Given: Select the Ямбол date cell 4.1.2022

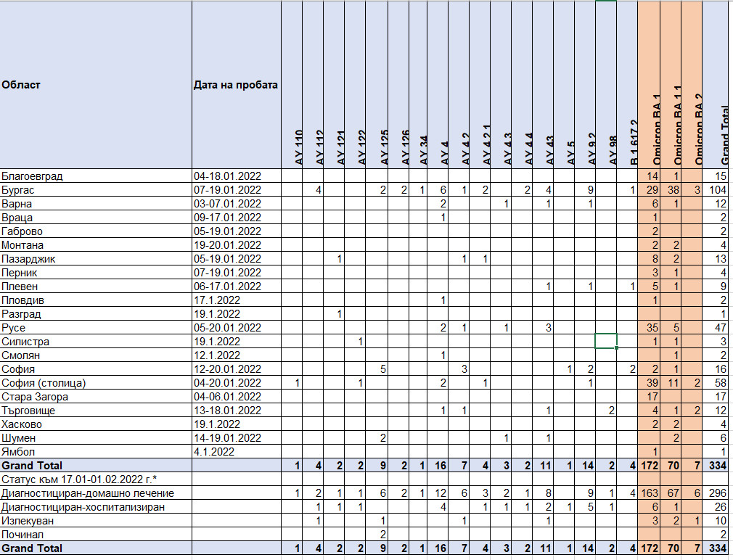Looking at the screenshot, I should coord(237,452).
